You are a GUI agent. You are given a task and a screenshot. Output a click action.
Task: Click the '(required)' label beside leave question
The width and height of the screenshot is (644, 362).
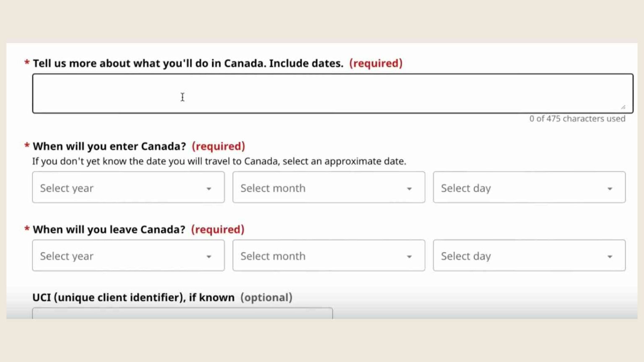217,229
